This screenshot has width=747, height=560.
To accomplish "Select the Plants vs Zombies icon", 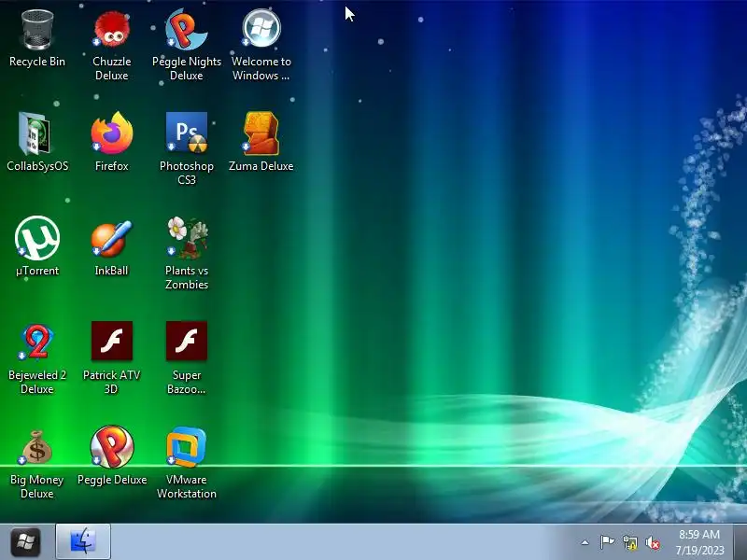I will click(187, 237).
